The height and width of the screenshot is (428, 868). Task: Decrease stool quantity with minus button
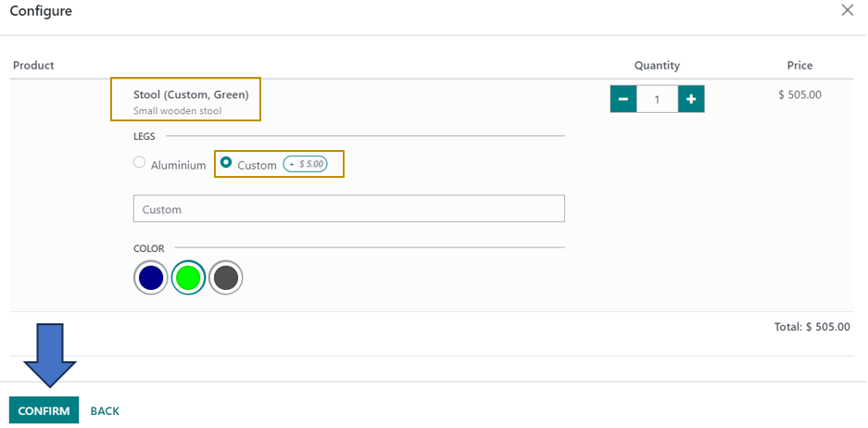click(x=623, y=99)
